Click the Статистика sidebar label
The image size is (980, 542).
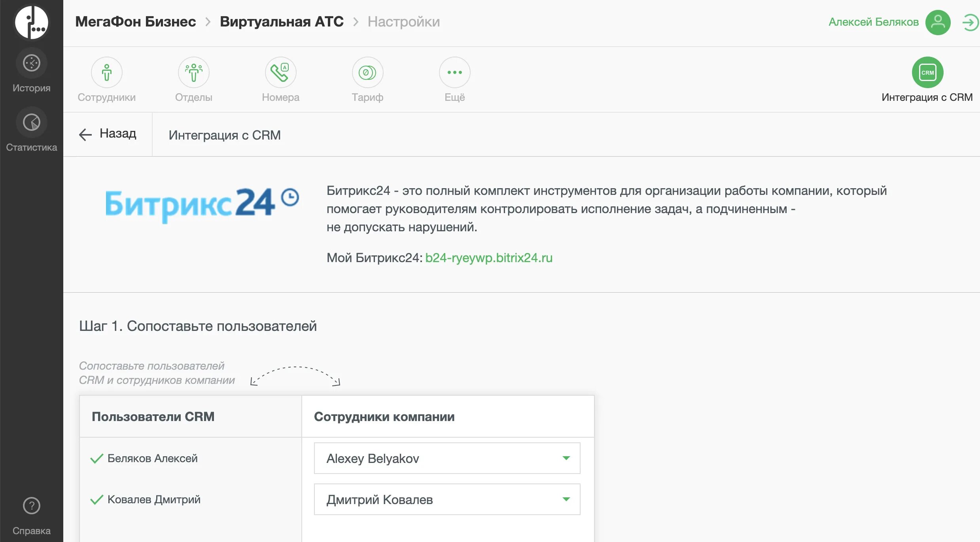coord(32,147)
